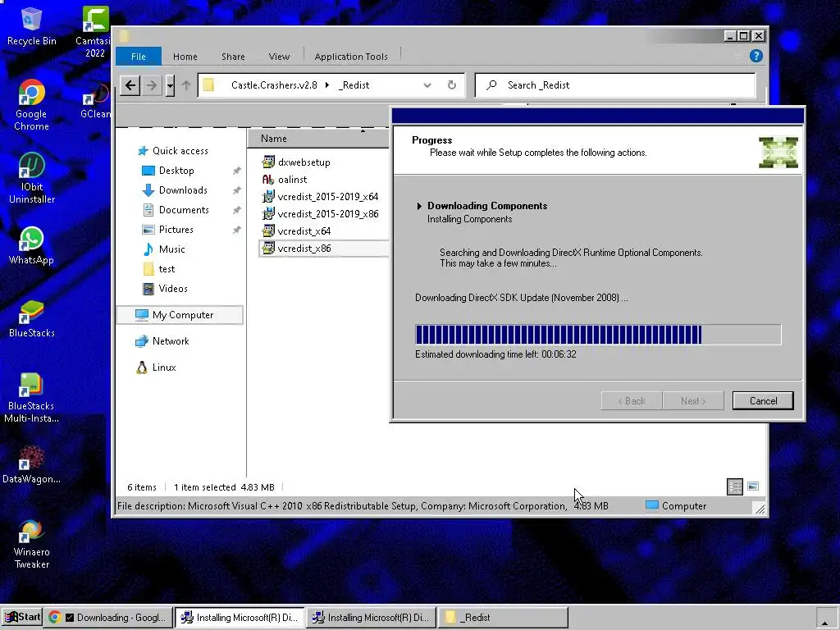Open the Winaero Tweaker desktop icon
This screenshot has height=630, width=840.
[x=31, y=543]
